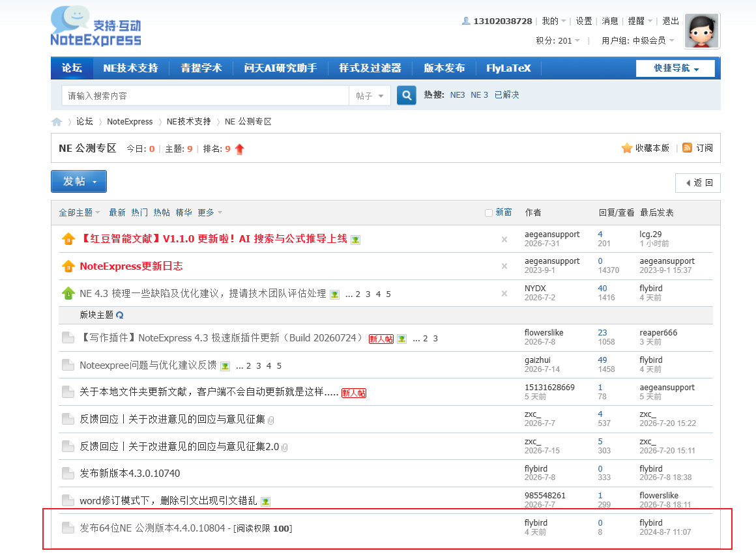Click image icon on word修订模式下 thread
The width and height of the screenshot is (756, 555).
(x=265, y=502)
